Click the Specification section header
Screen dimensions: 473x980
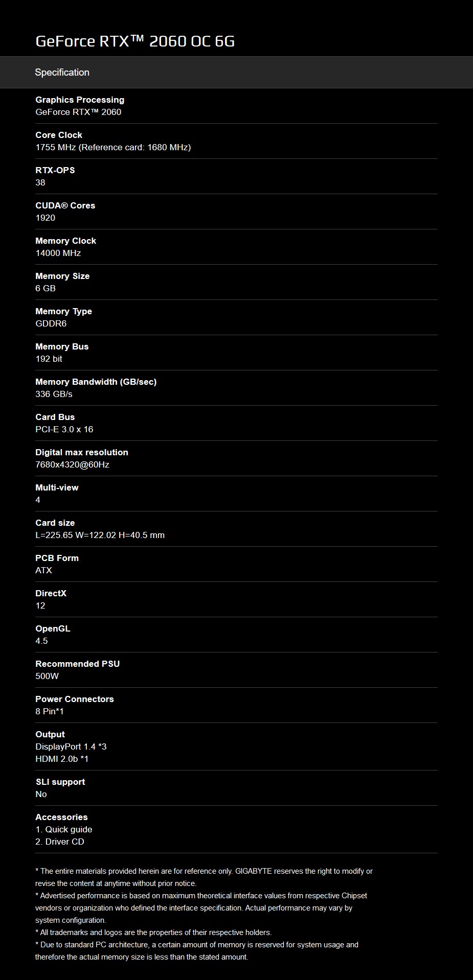click(x=62, y=73)
